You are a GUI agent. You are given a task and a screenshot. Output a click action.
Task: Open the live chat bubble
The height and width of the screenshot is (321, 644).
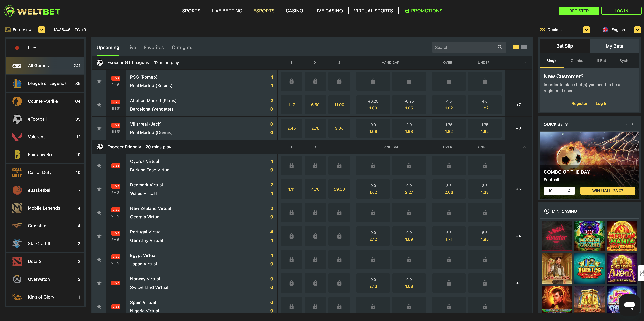coord(629,305)
